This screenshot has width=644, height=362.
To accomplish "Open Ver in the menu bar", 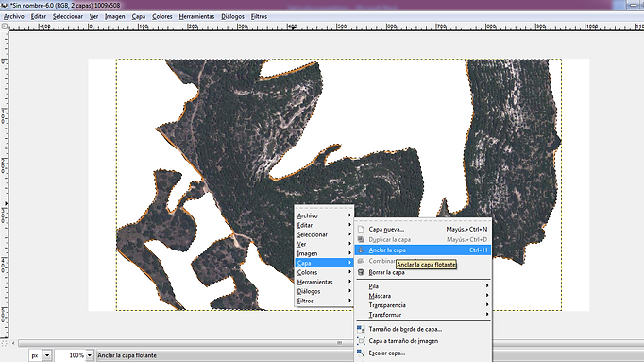I will click(x=94, y=16).
